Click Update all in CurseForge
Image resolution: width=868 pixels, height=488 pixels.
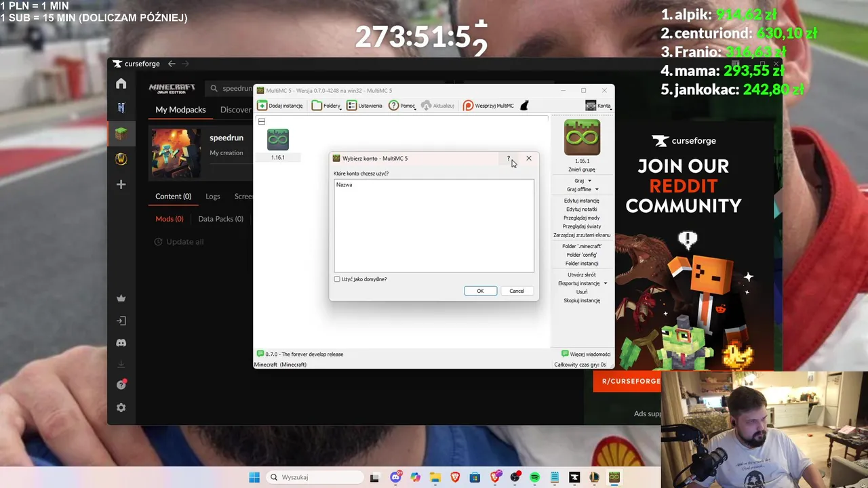[x=178, y=242]
